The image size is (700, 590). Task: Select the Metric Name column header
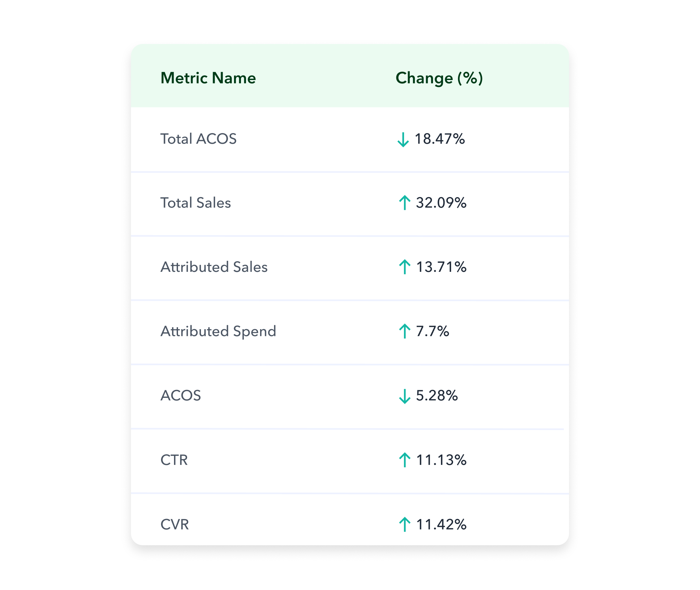click(208, 78)
